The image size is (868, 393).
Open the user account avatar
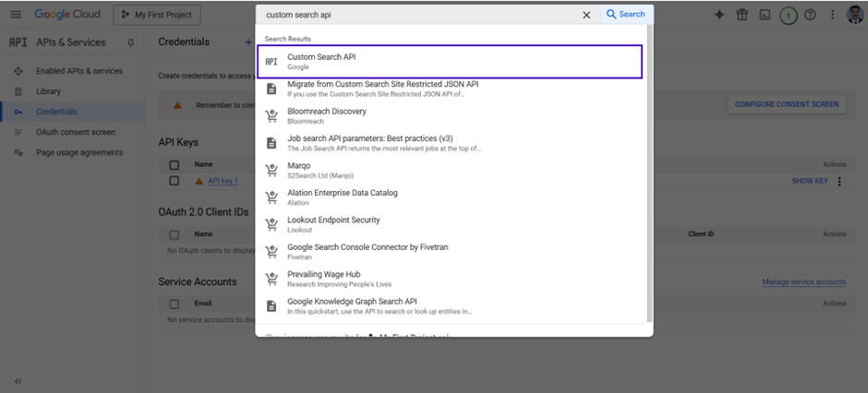855,15
